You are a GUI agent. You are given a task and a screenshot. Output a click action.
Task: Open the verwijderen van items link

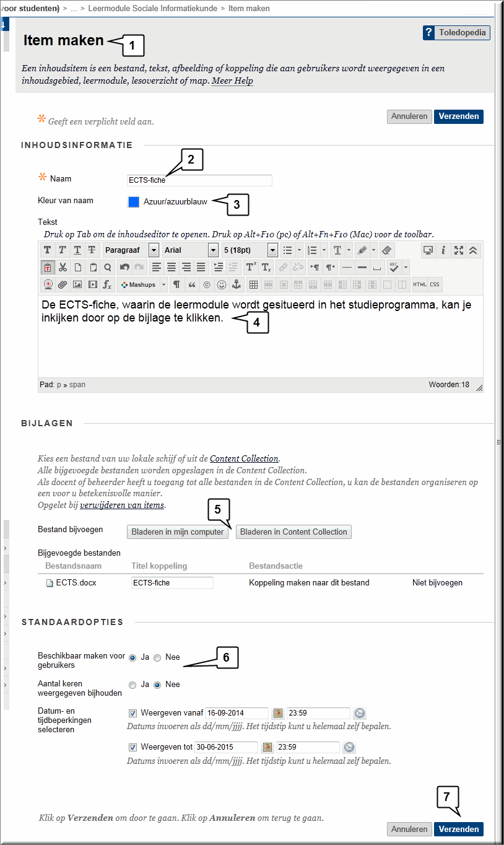pos(122,505)
